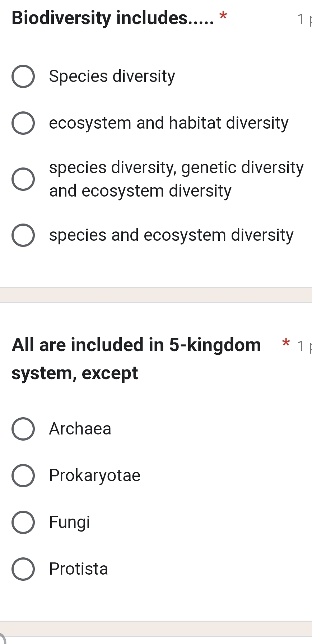Viewport: 312px width, 644px height.
Task: Choose the Prokaryotae radio button
Action: pyautogui.click(x=23, y=475)
